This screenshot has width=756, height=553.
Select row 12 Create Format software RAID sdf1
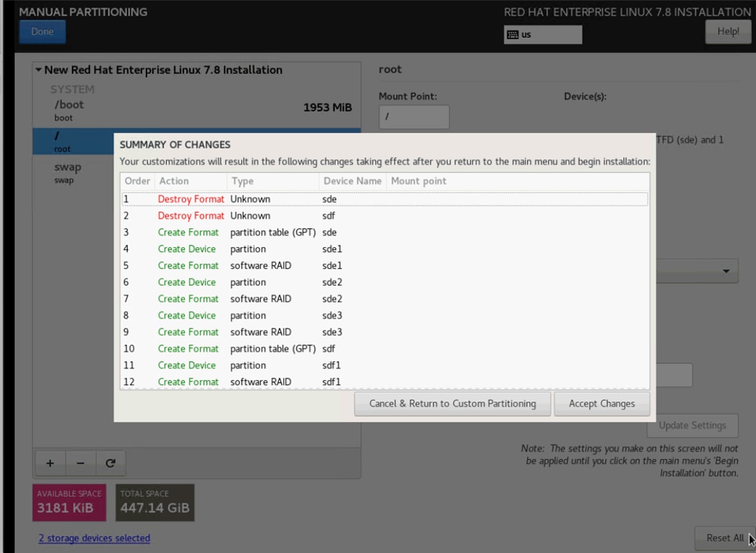click(384, 381)
